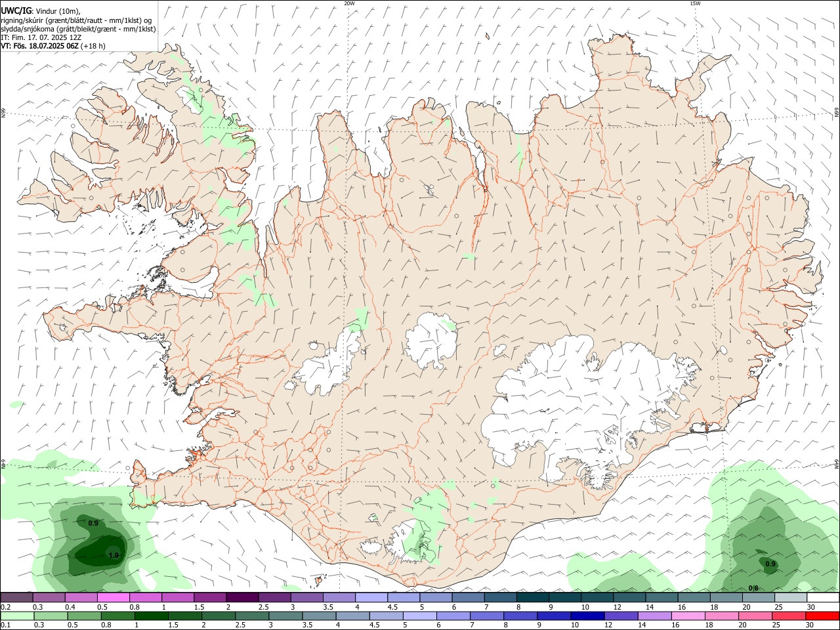Pick the blue-violet 12 swatch in lower scale
The image size is (840, 630).
(621, 616)
